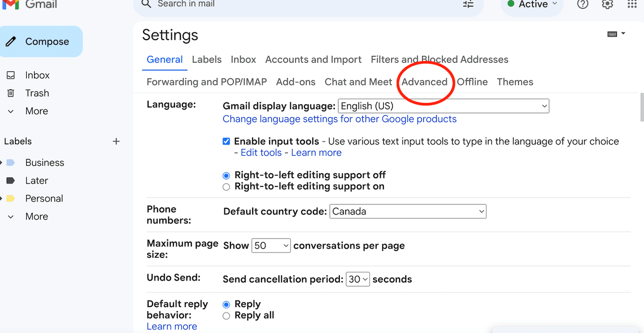Click inside the Search in mail field

pyautogui.click(x=248, y=4)
